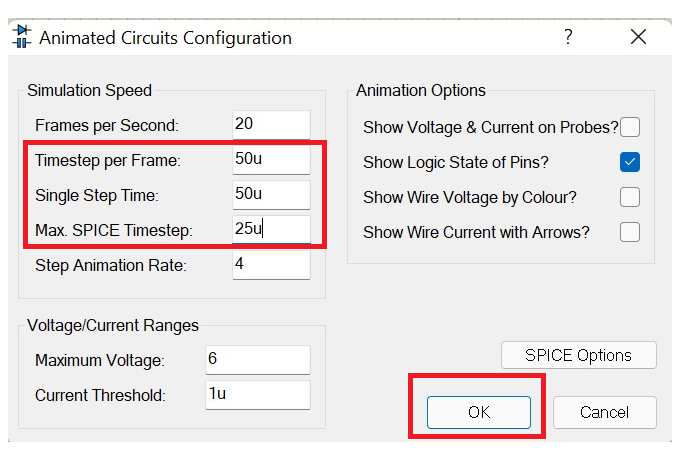Confirm settings with the OK button
This screenshot has width=690, height=452.
click(x=479, y=412)
